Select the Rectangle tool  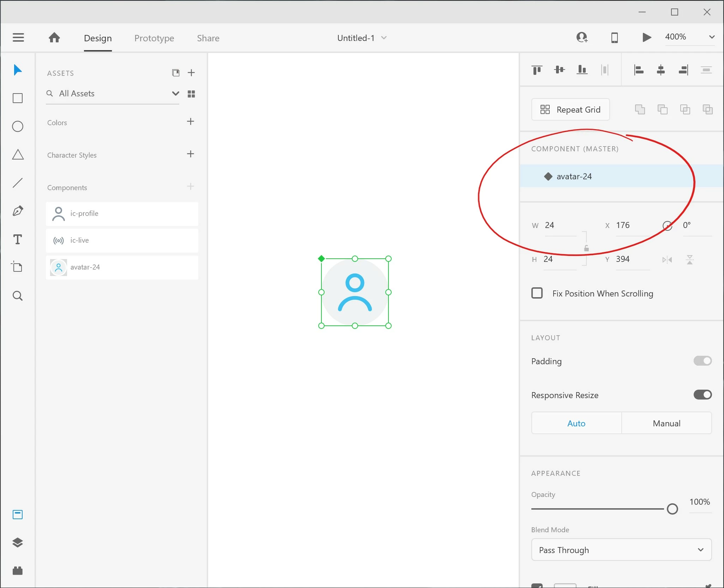coord(18,98)
